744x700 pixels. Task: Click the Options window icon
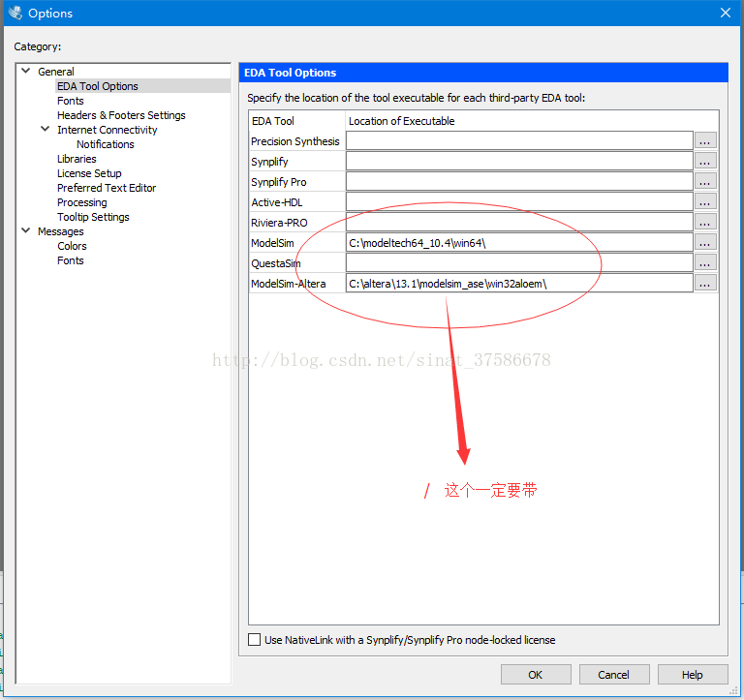15,13
